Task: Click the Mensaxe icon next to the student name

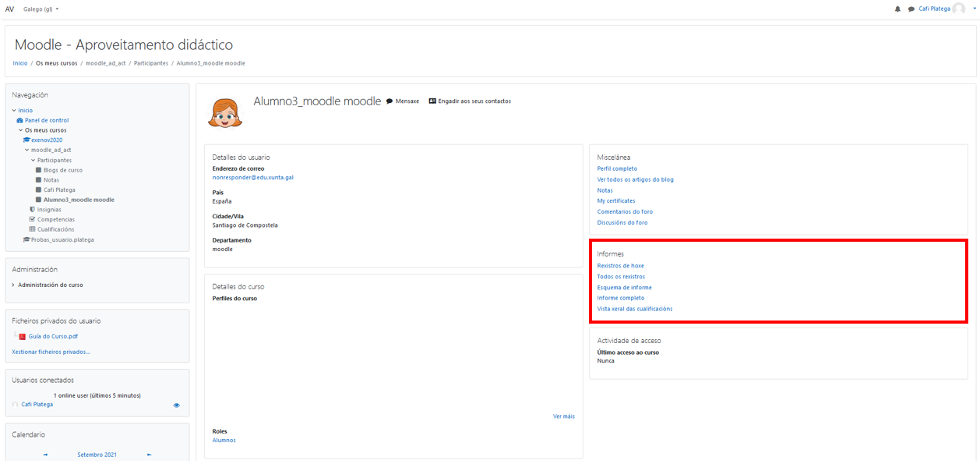Action: pyautogui.click(x=390, y=101)
